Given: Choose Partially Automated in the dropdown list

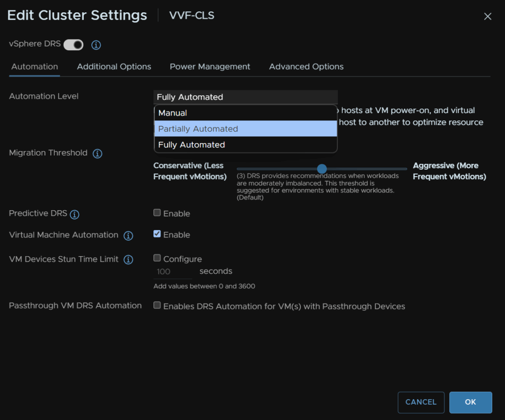Looking at the screenshot, I should (246, 129).
